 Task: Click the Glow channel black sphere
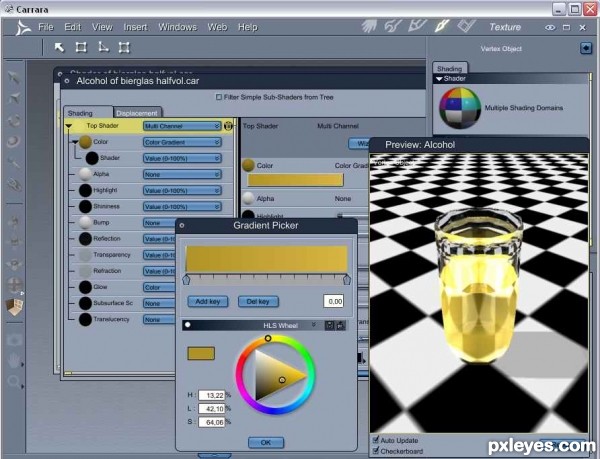pos(85,287)
